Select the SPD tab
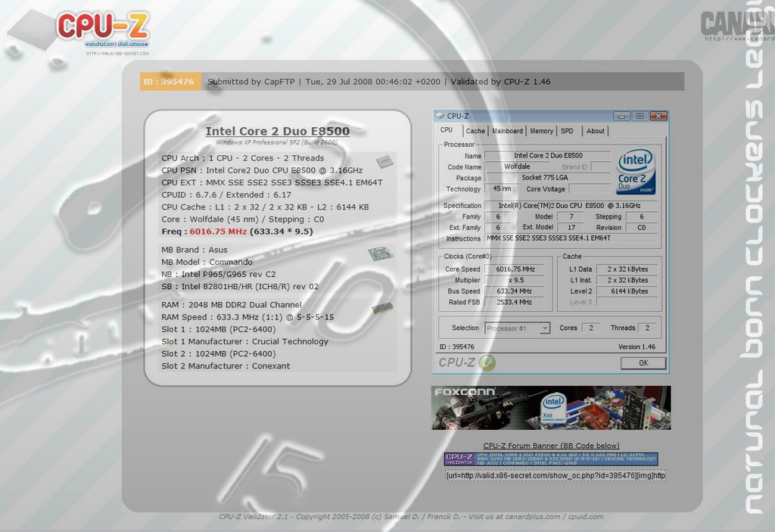Screen dimensions: 775x532 (567, 131)
